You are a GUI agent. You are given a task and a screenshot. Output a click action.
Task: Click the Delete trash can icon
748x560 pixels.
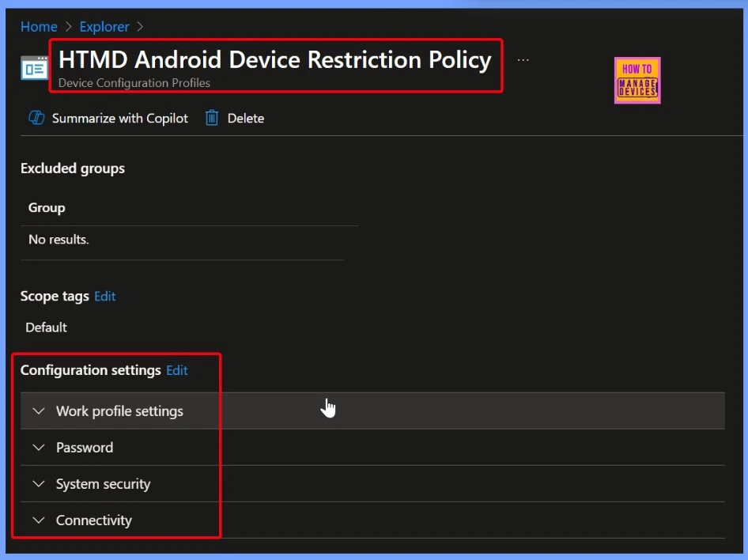(211, 118)
